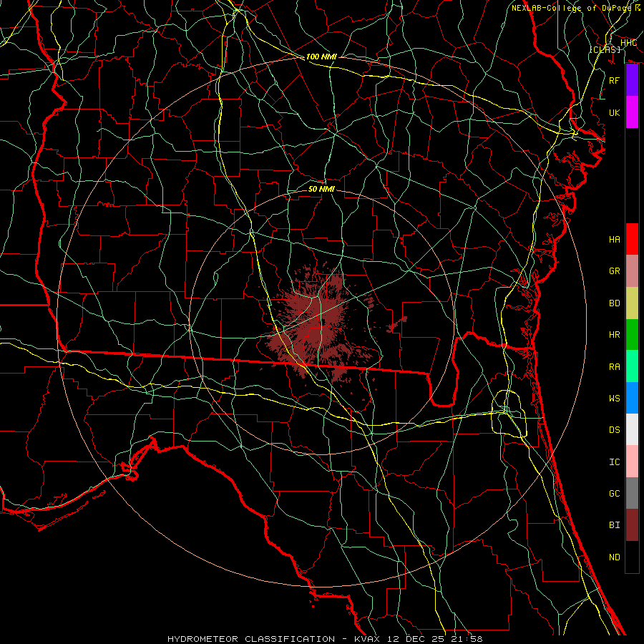
Task: Click the RF legend label
Action: (x=615, y=80)
